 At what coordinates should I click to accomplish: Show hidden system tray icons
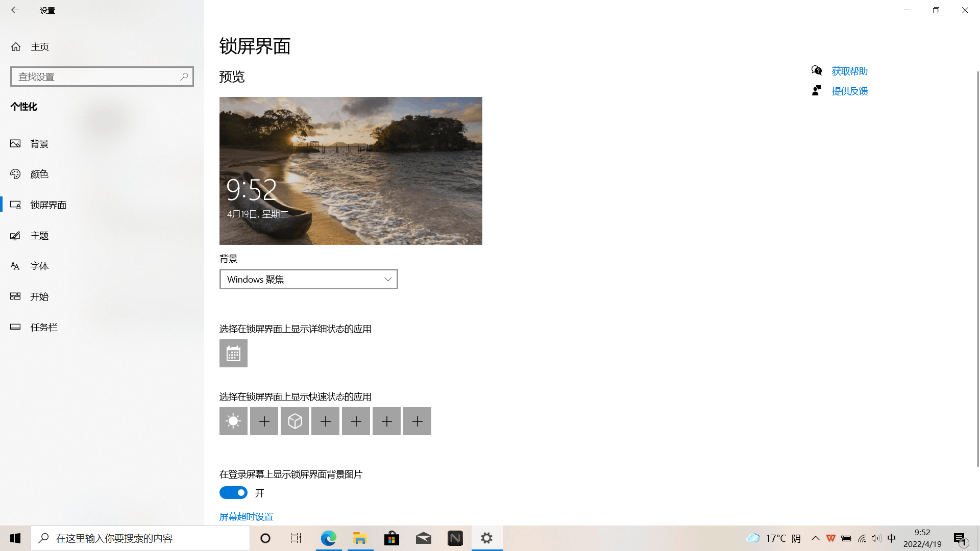pyautogui.click(x=815, y=538)
